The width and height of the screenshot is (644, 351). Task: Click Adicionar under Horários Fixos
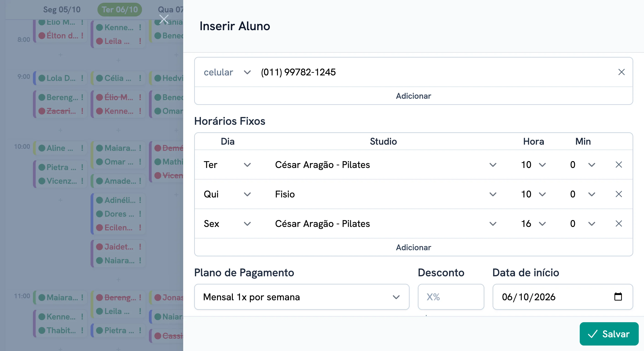(x=413, y=247)
